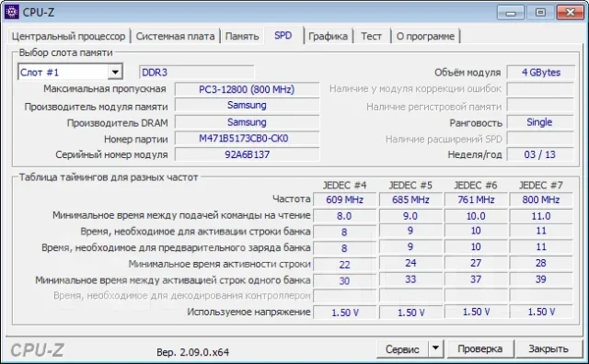Click the 9.0 CAS latency cell

(x=410, y=216)
